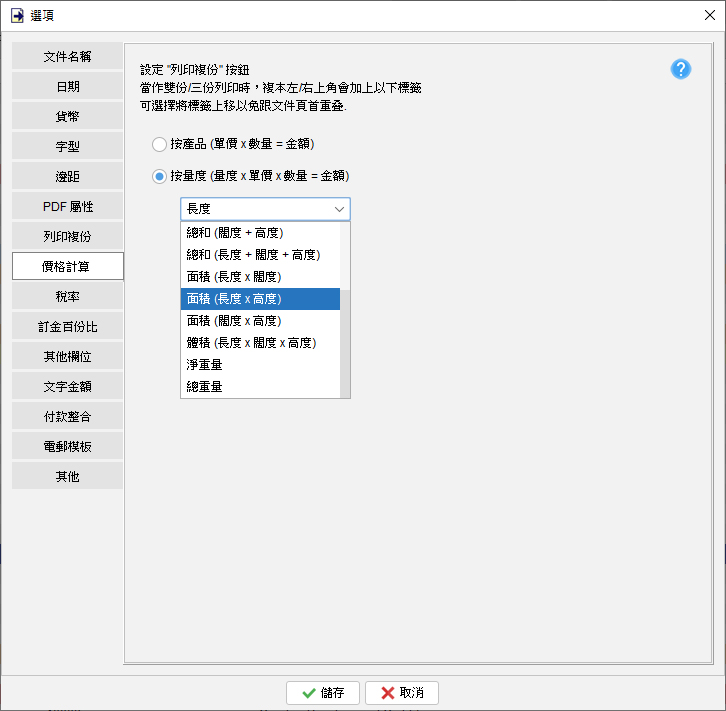Select 總重量 from the dropdown list
Image resolution: width=726 pixels, height=711 pixels.
pos(260,387)
